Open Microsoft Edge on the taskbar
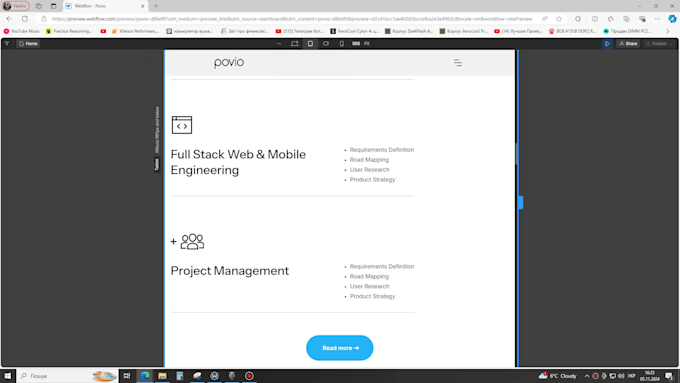 (x=145, y=376)
